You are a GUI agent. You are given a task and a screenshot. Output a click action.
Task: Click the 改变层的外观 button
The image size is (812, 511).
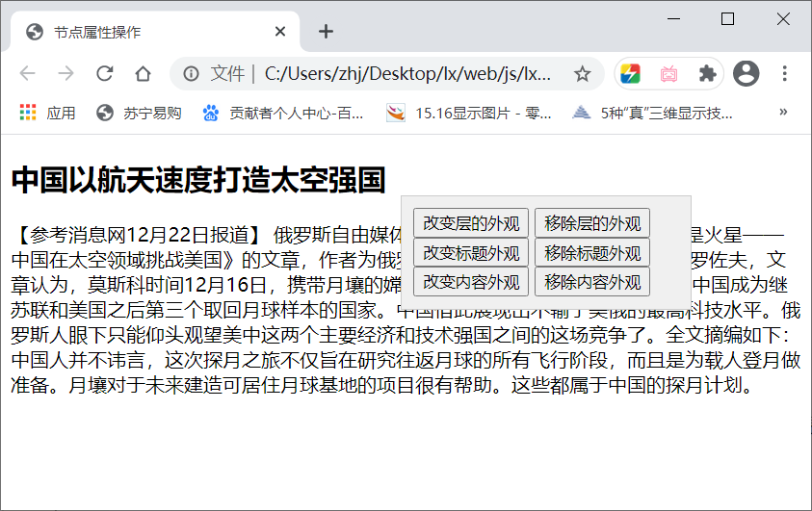[x=471, y=223]
